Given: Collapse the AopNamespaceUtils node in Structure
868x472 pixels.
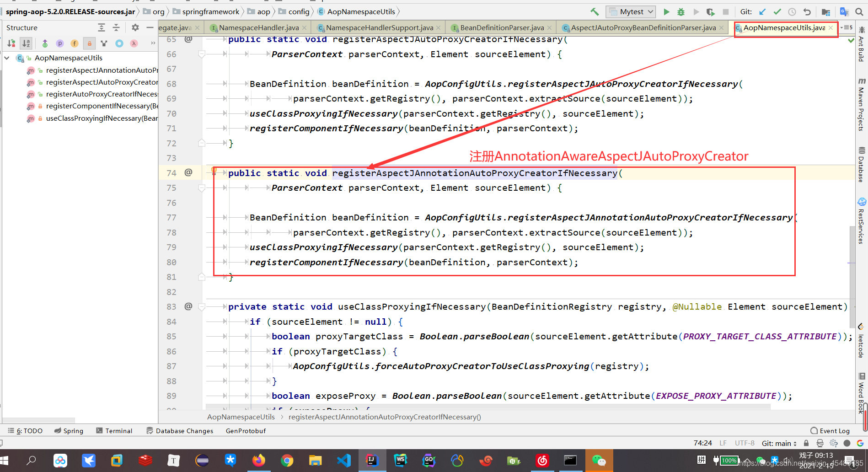Looking at the screenshot, I should 6,58.
